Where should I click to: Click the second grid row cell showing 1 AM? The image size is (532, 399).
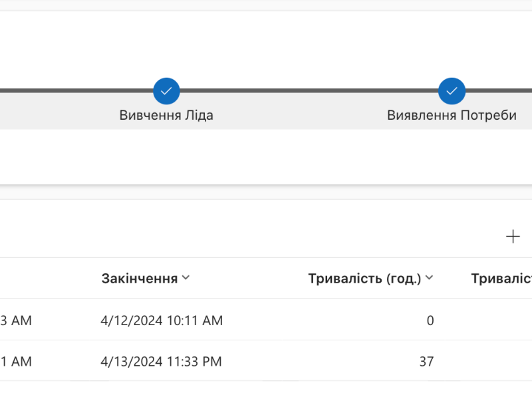pos(15,361)
